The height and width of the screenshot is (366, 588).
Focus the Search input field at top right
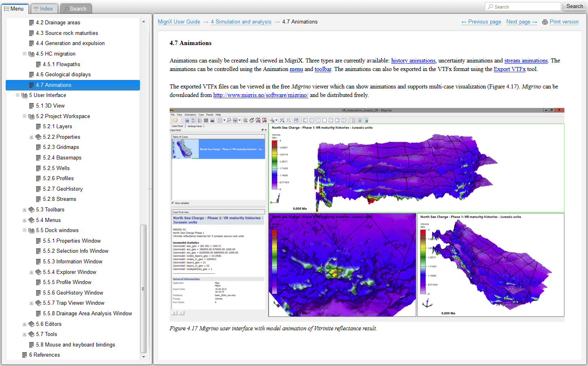click(x=523, y=6)
